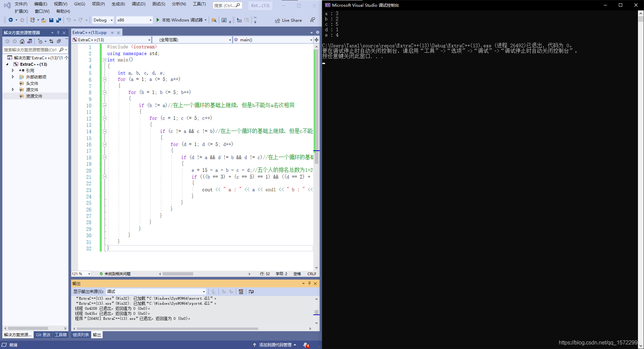Open the 121 % zoom dropdown
This screenshot has width=644, height=349.
(x=81, y=274)
